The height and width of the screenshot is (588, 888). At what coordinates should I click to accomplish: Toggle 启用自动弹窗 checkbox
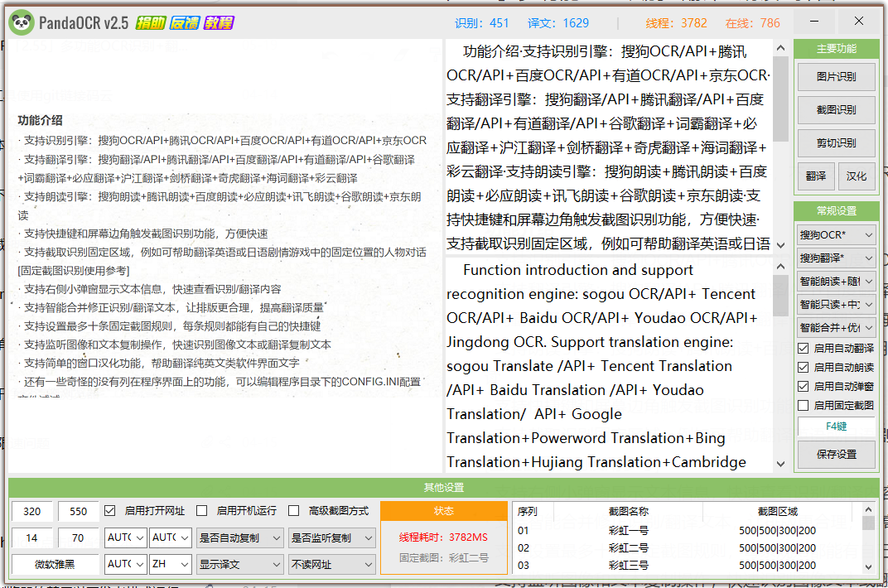click(803, 387)
